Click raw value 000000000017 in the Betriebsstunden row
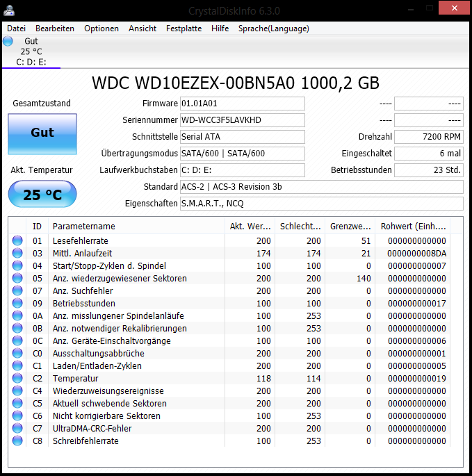The height and width of the screenshot is (476, 472). [x=416, y=303]
